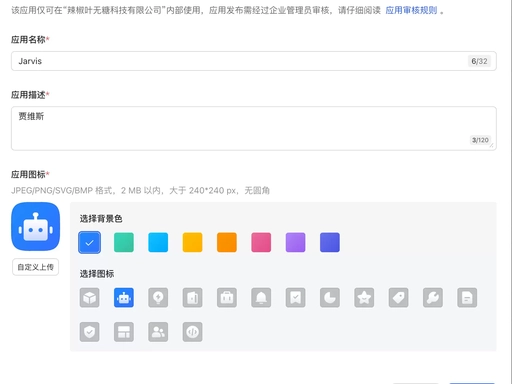This screenshot has height=384, width=512.
Task: Choose the briefcase app icon
Action: tap(227, 297)
